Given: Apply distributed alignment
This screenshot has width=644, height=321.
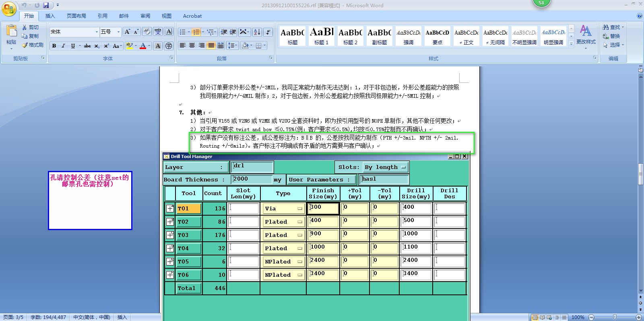Looking at the screenshot, I should point(221,45).
